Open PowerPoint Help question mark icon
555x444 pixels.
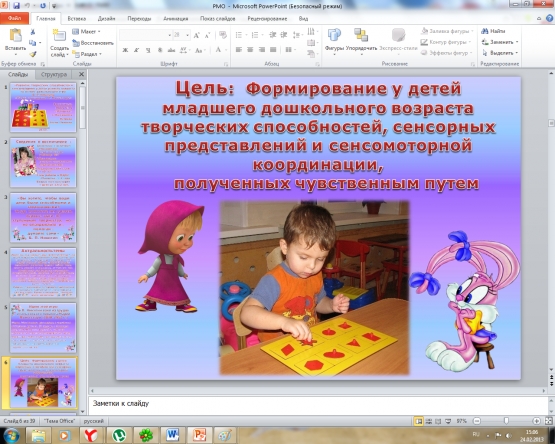tap(549, 18)
